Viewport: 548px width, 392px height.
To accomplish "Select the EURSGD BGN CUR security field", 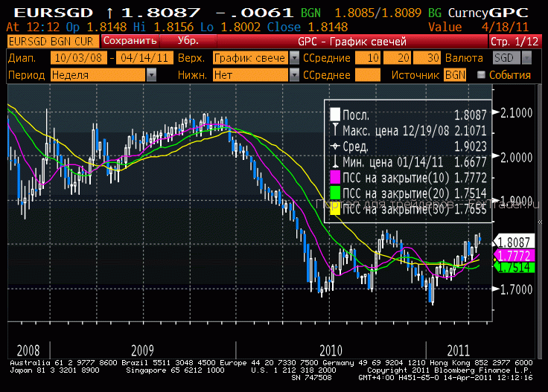I will coord(53,42).
